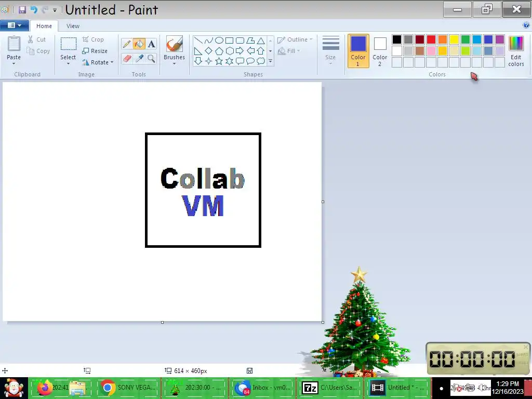Screen dimensions: 532x399
Task: Expand the Shapes gallery more arrow
Action: (270, 61)
